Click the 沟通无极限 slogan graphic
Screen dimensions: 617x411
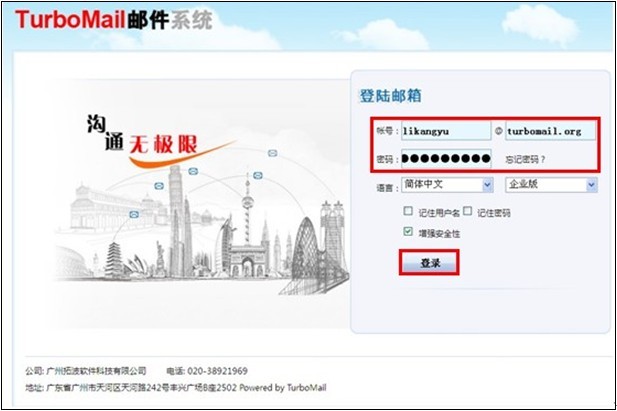point(157,140)
